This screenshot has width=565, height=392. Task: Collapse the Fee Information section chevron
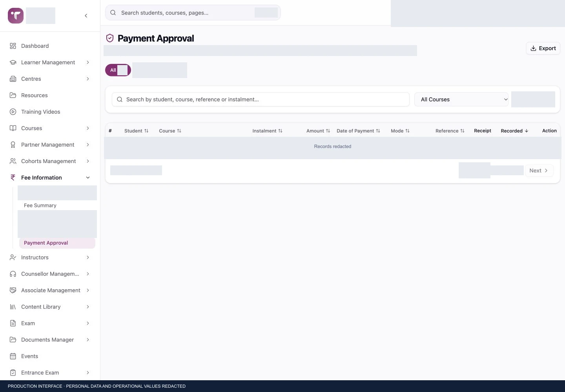coord(88,178)
